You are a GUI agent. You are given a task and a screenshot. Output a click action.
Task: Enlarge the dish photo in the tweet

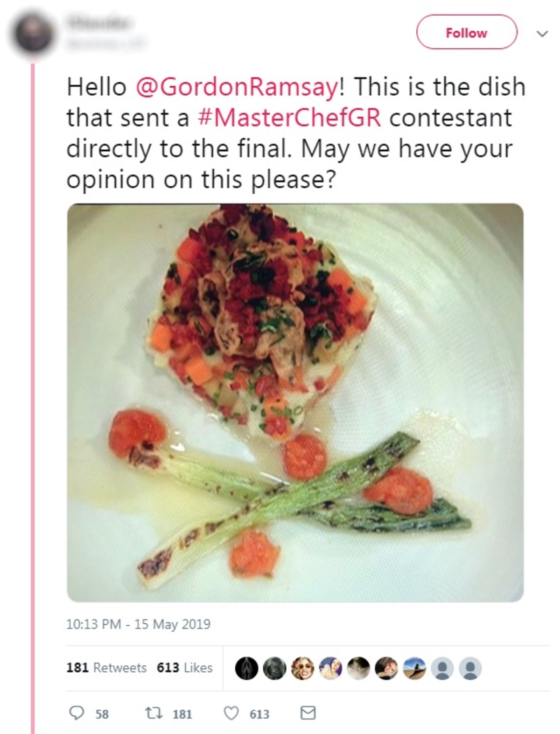click(x=295, y=402)
